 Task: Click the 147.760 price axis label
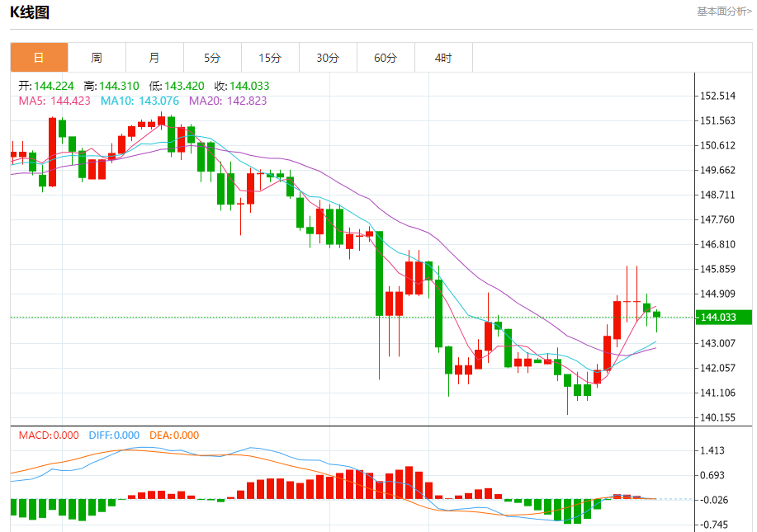coord(718,219)
